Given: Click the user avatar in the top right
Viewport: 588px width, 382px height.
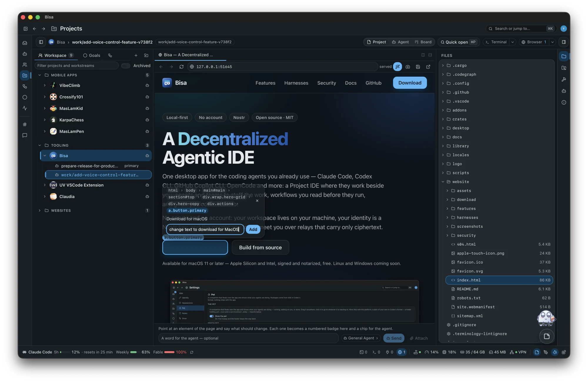Looking at the screenshot, I should point(564,29).
